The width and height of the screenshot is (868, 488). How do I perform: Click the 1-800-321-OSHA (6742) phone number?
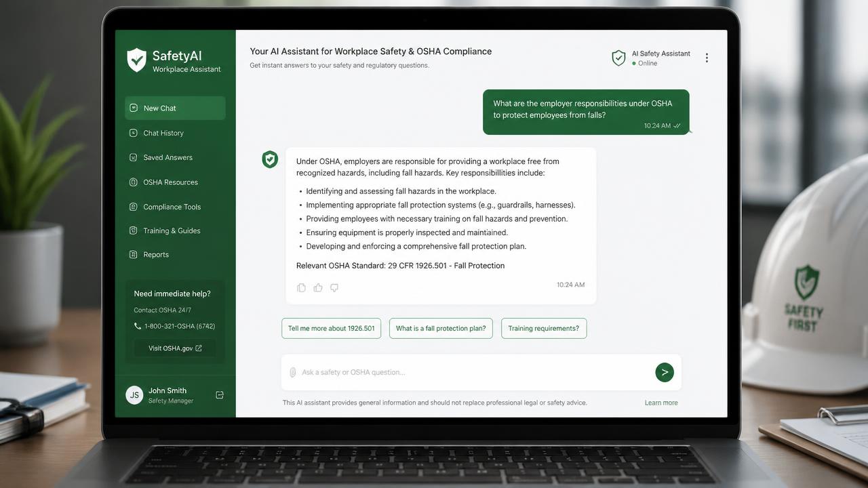tap(180, 326)
